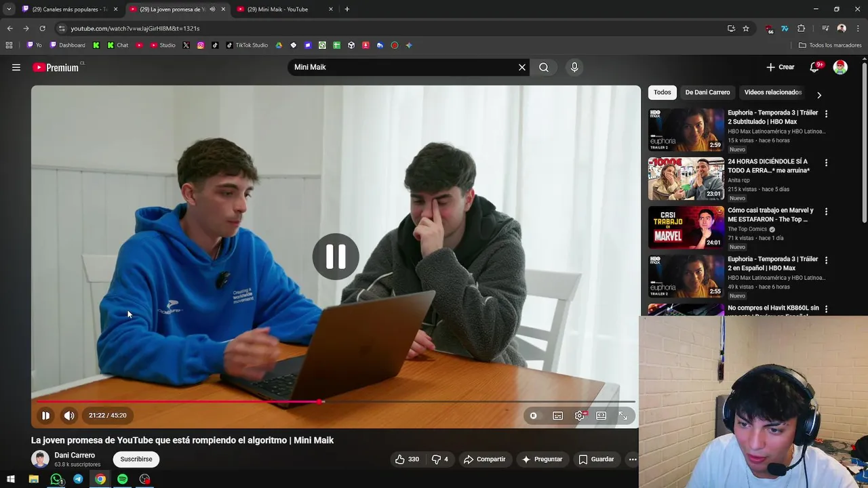Open the Chrome extensions puzzle icon

[x=801, y=28]
